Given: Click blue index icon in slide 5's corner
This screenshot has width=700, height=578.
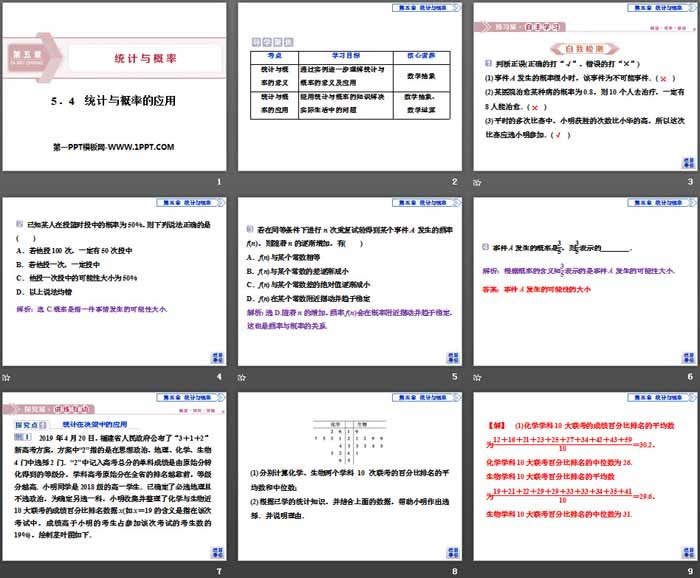Looking at the screenshot, I should [x=453, y=358].
